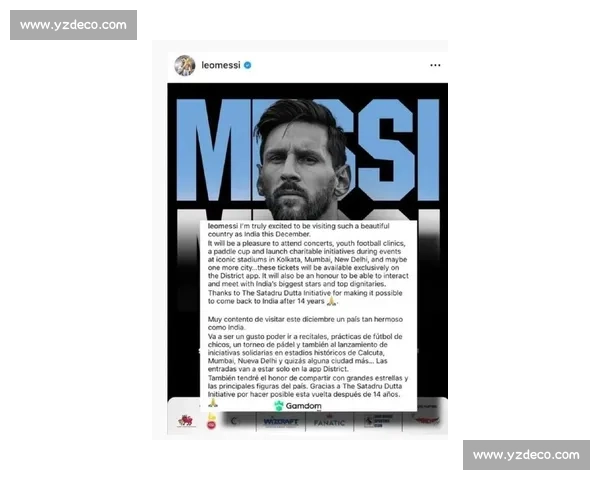Select the Fanatic sponsor logo
The width and height of the screenshot is (600, 480).
329,422
